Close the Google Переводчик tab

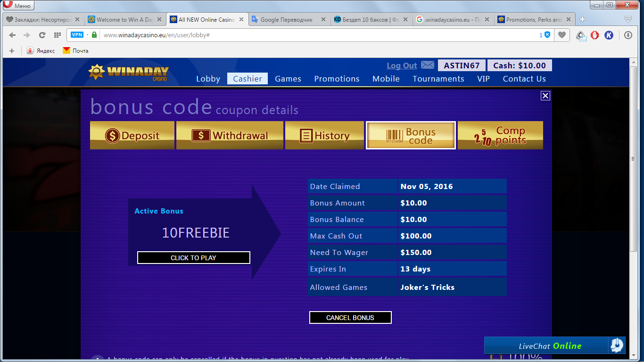(x=323, y=20)
